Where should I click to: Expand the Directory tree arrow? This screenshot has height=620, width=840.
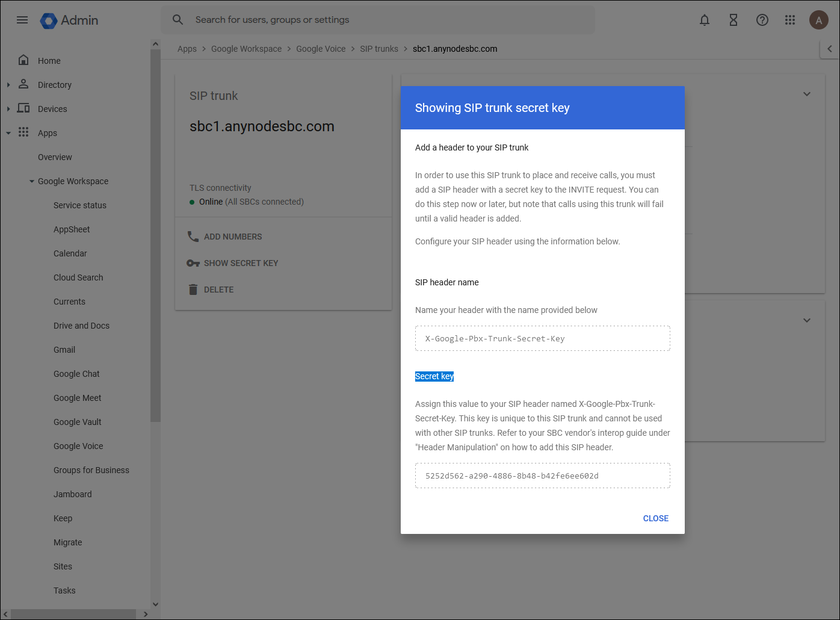pyautogui.click(x=8, y=85)
